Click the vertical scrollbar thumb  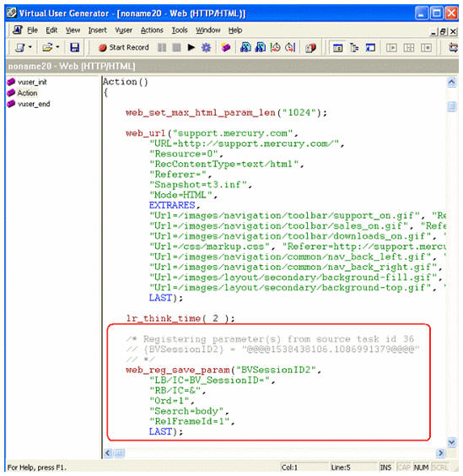[x=452, y=106]
